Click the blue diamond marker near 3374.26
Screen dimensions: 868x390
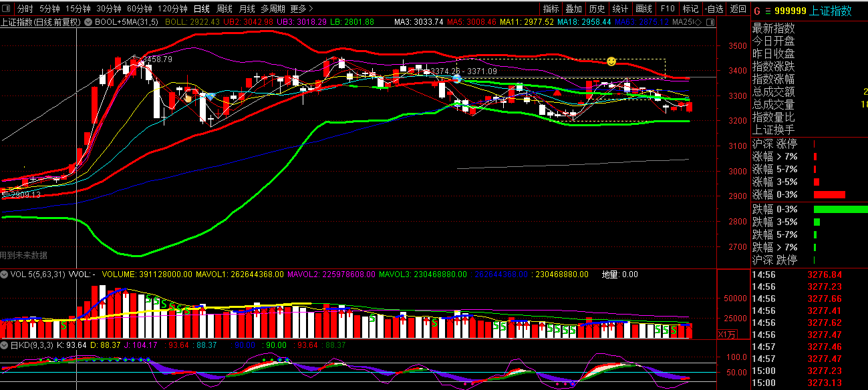tap(457, 79)
